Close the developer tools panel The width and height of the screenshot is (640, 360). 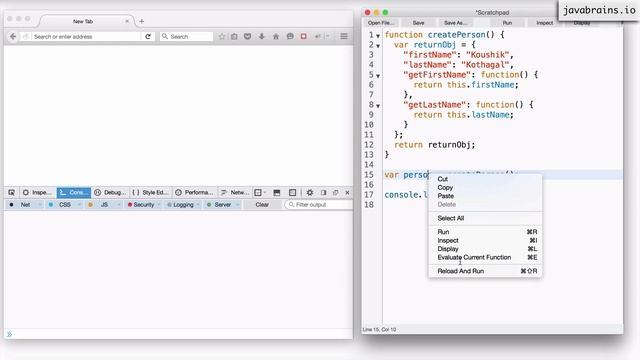(347, 192)
